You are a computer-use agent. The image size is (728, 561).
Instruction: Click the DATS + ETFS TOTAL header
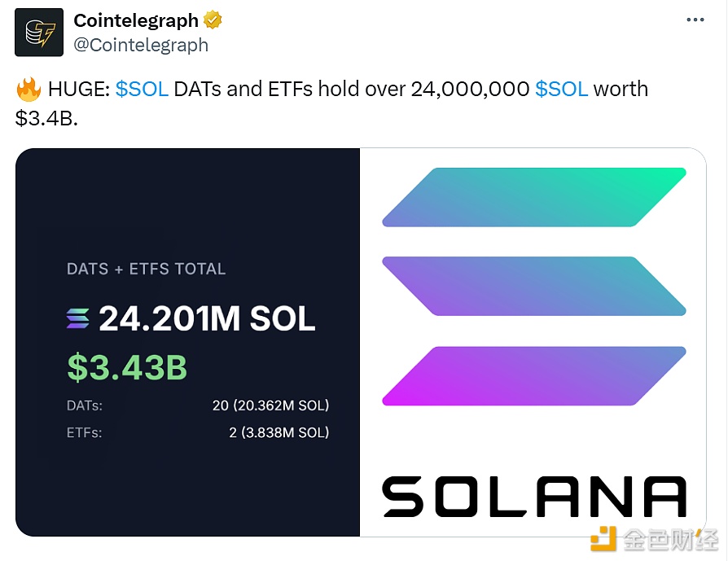[146, 269]
